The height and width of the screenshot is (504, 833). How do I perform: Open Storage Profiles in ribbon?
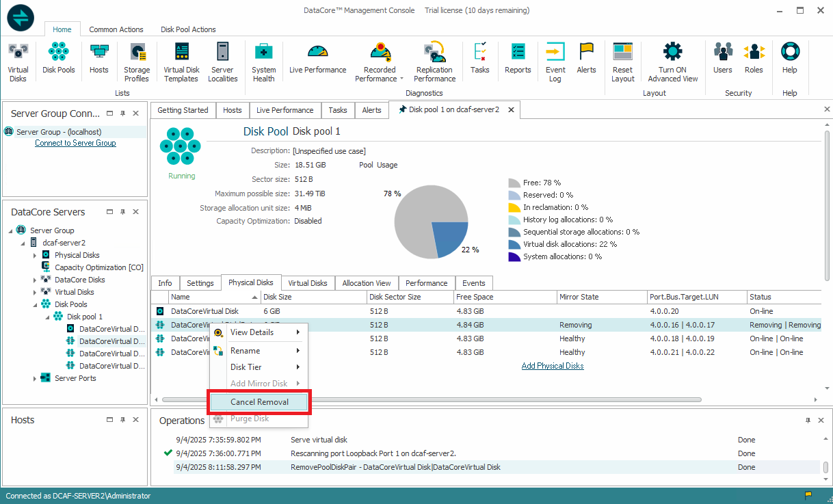click(137, 62)
